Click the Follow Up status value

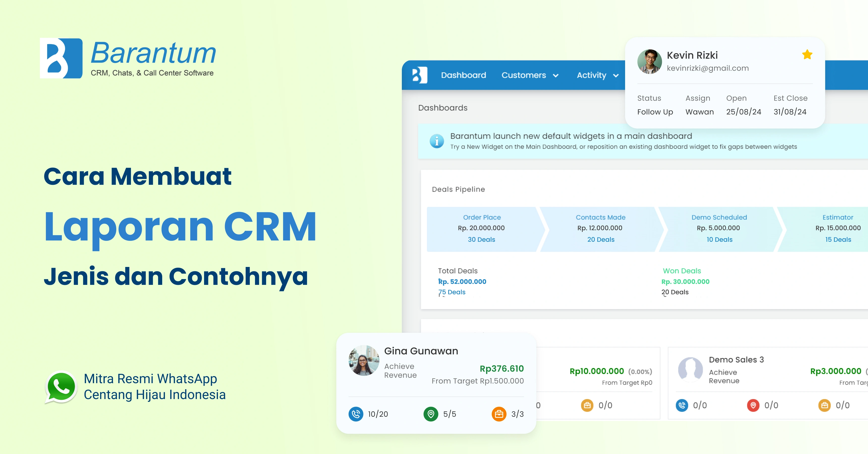click(655, 112)
